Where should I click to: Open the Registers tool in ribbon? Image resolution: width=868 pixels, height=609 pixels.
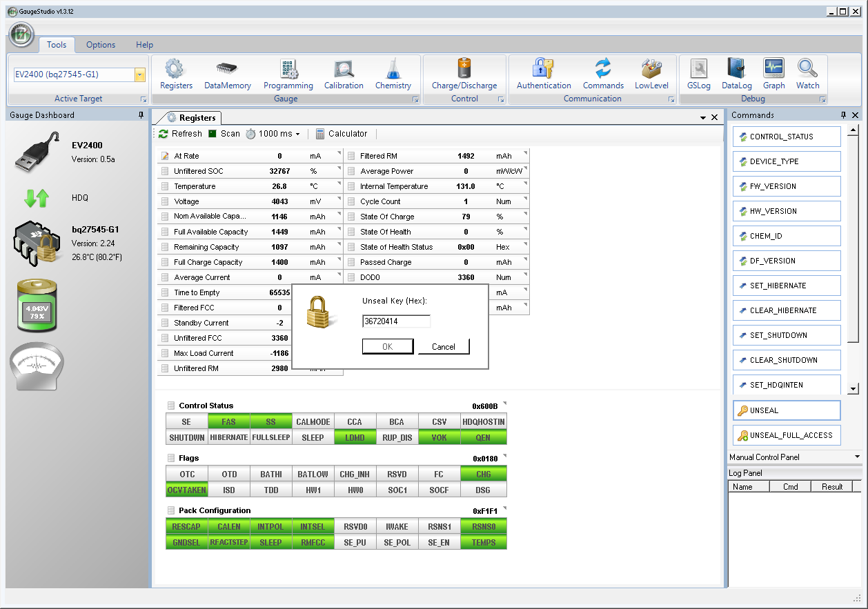pos(176,74)
